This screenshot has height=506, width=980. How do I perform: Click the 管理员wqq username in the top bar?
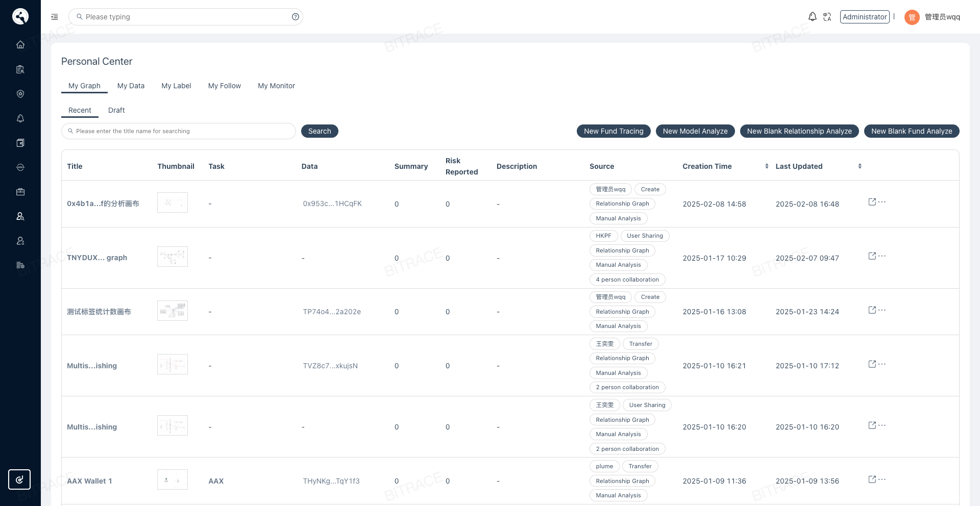tap(942, 17)
